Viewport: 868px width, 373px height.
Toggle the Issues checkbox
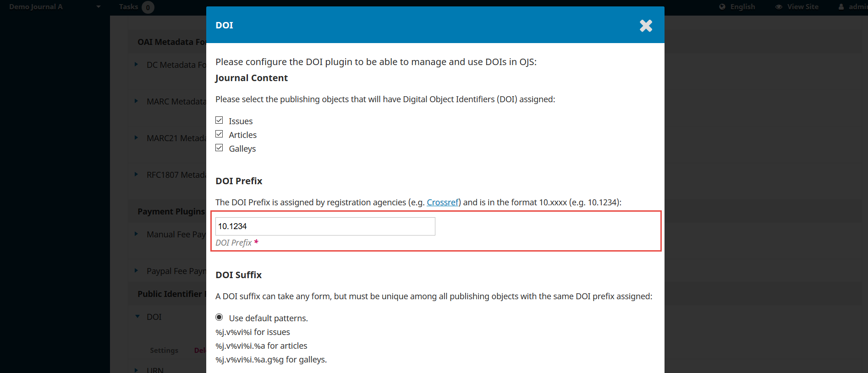pyautogui.click(x=219, y=120)
